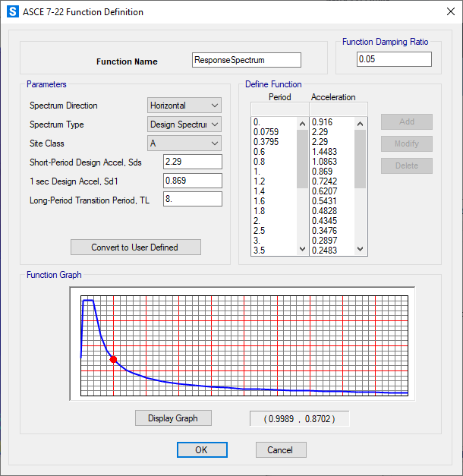Image resolution: width=463 pixels, height=476 pixels.
Task: Select period value 0.0759 in list
Action: coord(266,131)
